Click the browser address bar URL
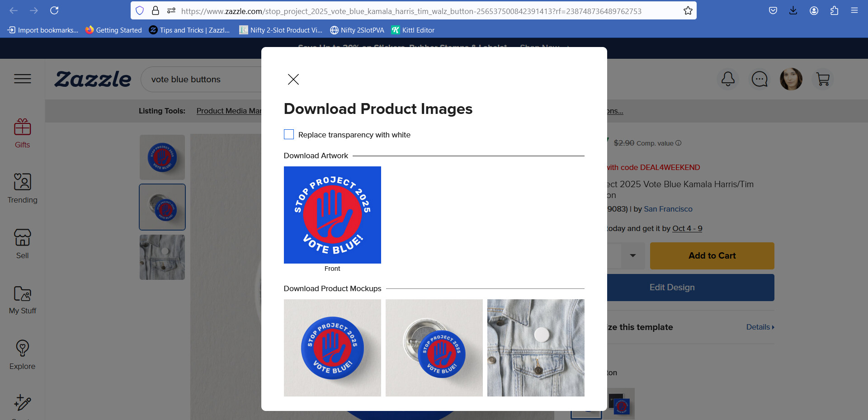Image resolution: width=868 pixels, height=420 pixels. (x=411, y=11)
